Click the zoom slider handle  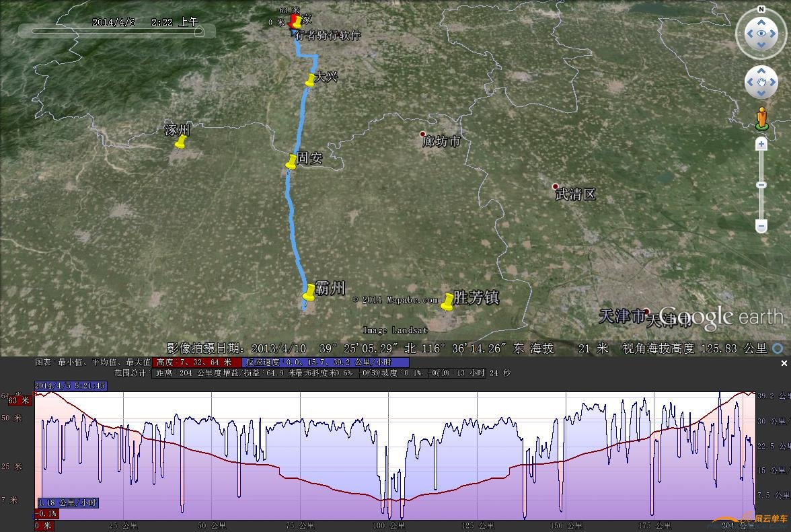(761, 185)
